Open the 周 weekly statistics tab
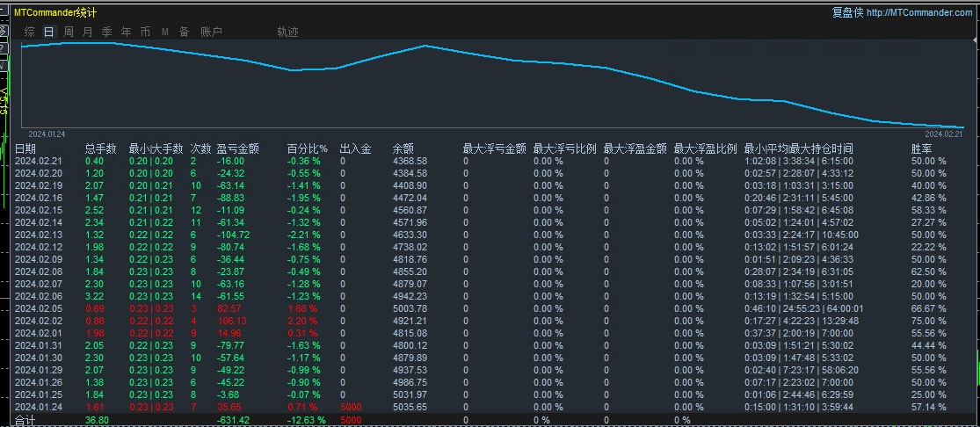980x427 pixels. (69, 32)
